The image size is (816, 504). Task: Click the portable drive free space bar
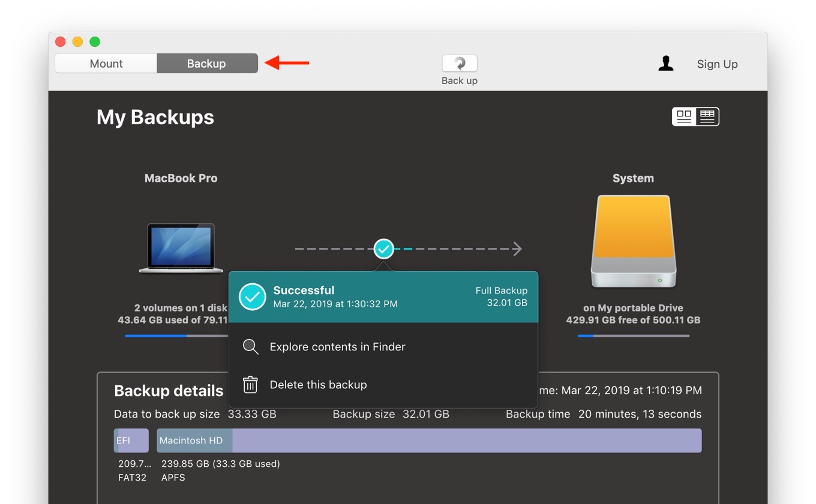tap(633, 336)
